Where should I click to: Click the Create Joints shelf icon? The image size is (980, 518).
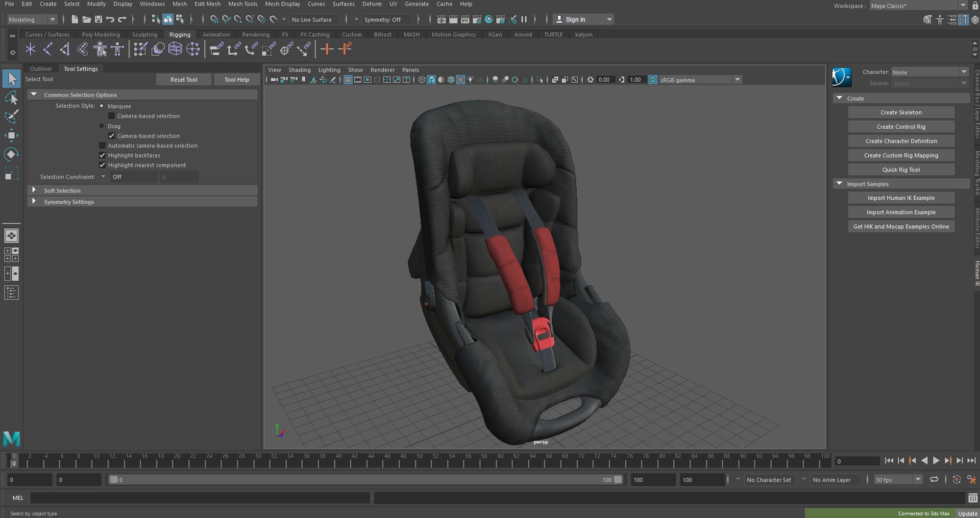point(47,49)
